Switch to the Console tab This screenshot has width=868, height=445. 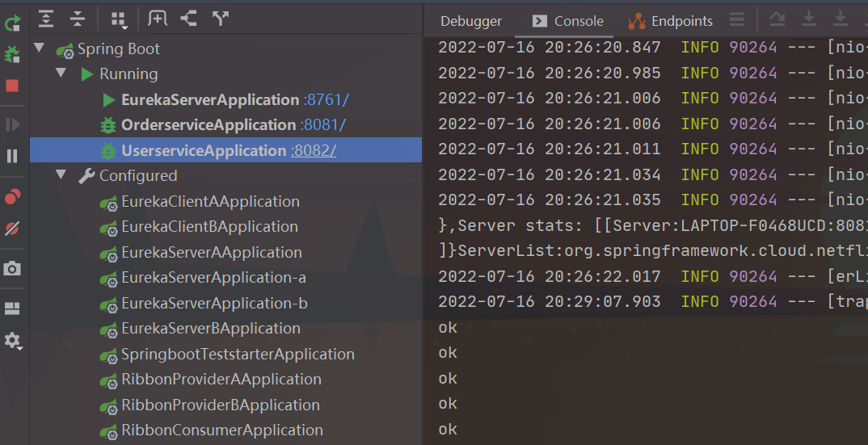(568, 21)
